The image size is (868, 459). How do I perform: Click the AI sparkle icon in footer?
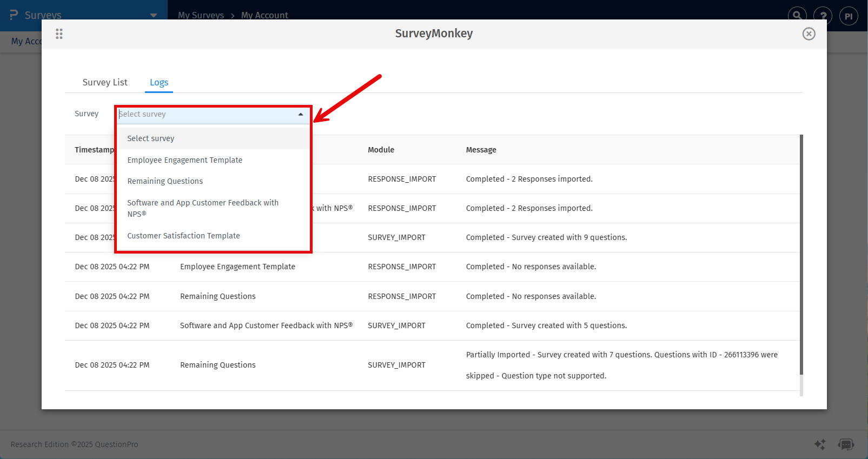(x=820, y=444)
